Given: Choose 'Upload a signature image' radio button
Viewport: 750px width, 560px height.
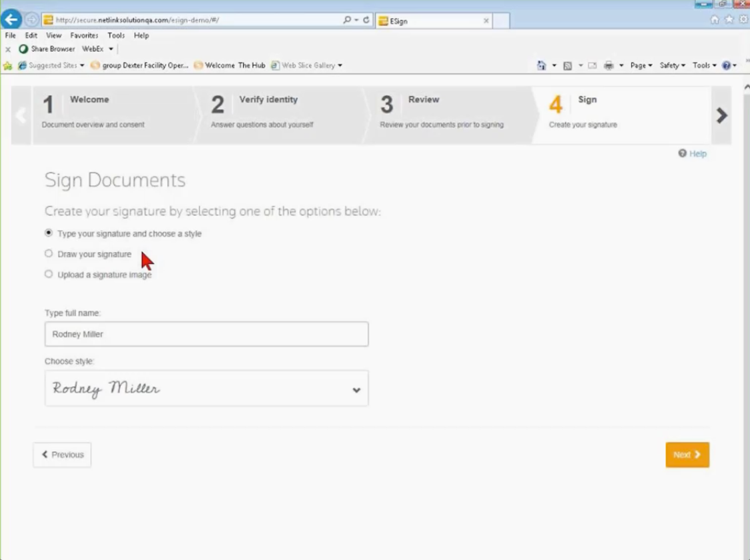Looking at the screenshot, I should 49,274.
